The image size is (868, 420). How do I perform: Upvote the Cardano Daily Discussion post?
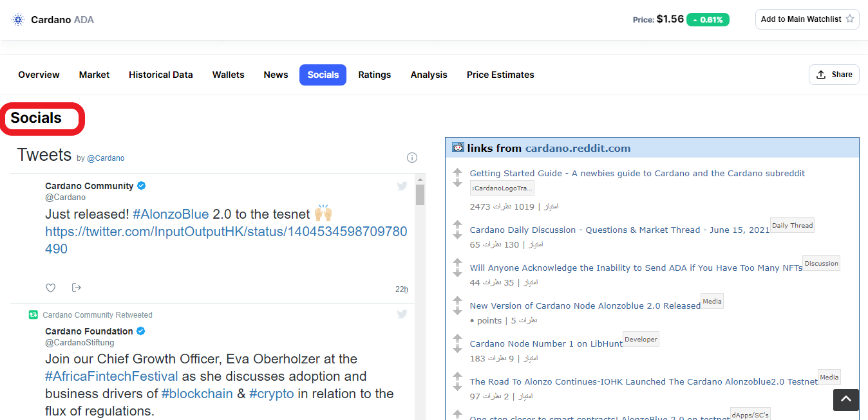pyautogui.click(x=457, y=224)
